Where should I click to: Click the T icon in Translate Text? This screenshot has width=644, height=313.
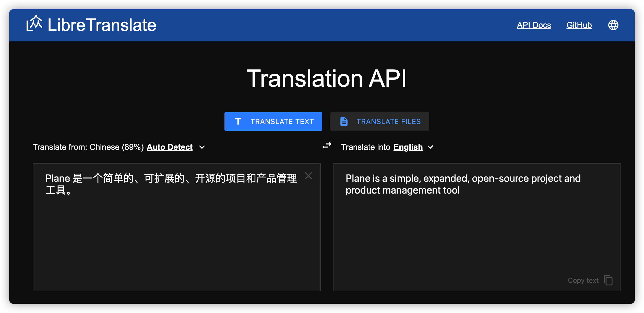pyautogui.click(x=238, y=121)
